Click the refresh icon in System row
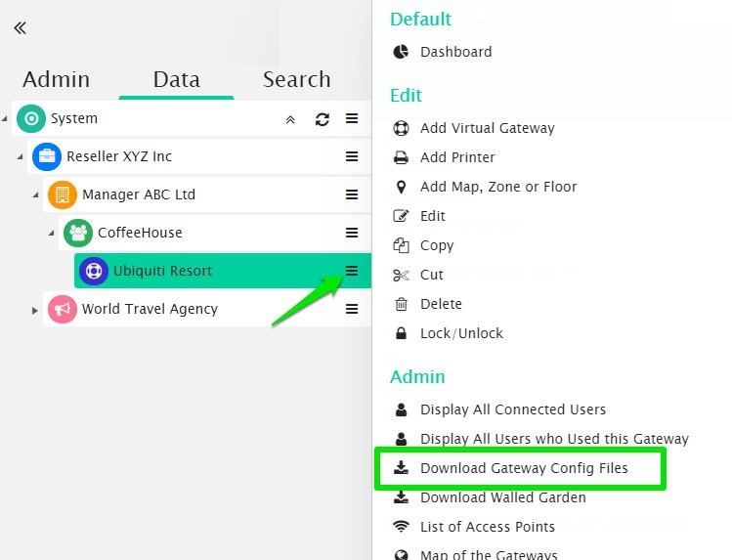Screen dimensions: 732x560 [322, 119]
